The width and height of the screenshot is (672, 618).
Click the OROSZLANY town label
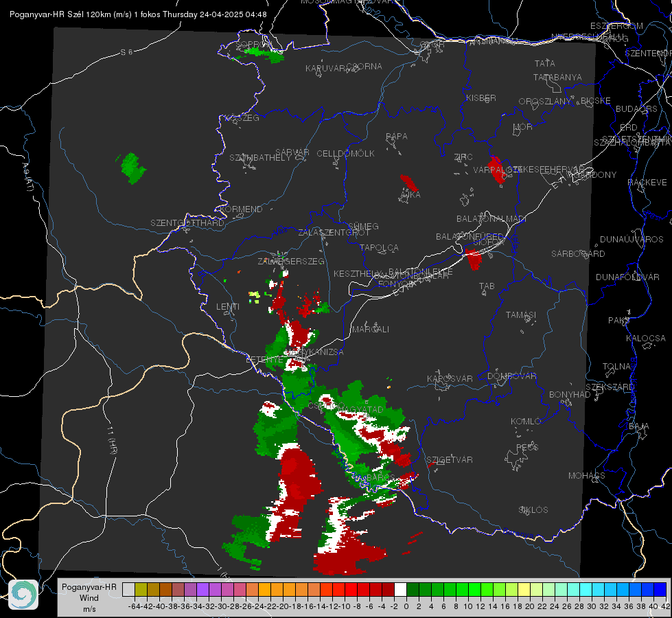tap(545, 102)
